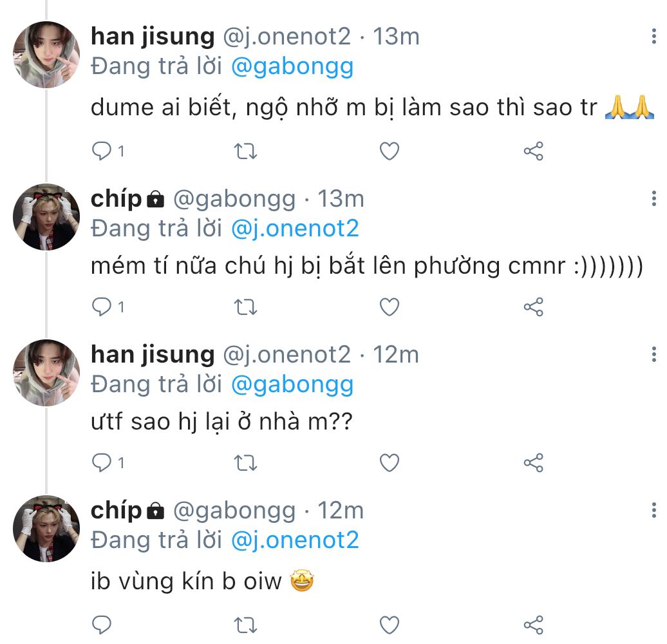The image size is (667, 644).
Task: Open the han jisung name on the 12m tweet
Action: pyautogui.click(x=153, y=354)
